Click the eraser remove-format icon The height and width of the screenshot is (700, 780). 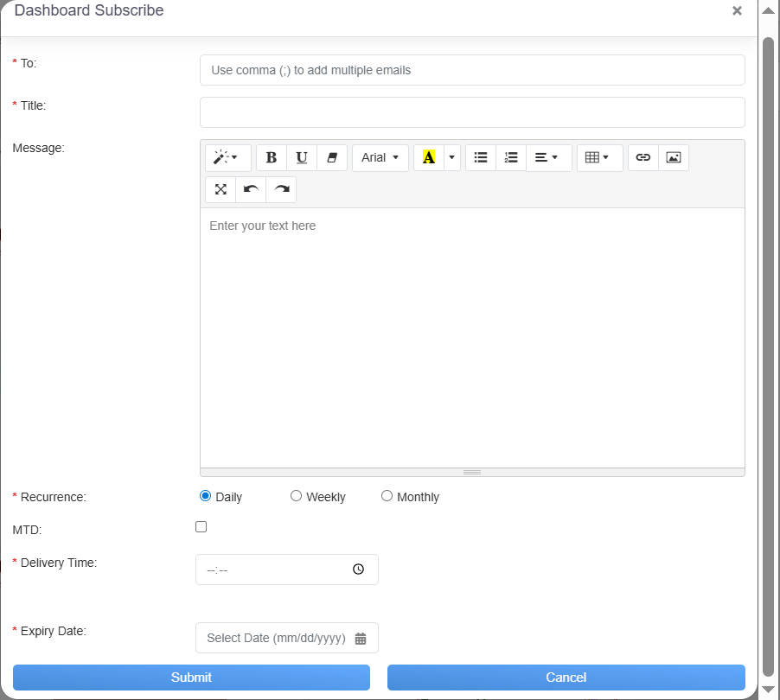[332, 157]
